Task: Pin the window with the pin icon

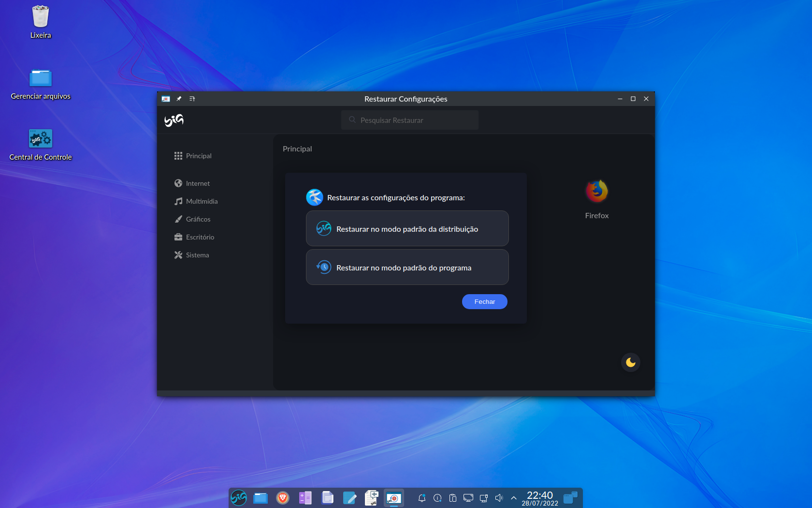Action: [179, 99]
